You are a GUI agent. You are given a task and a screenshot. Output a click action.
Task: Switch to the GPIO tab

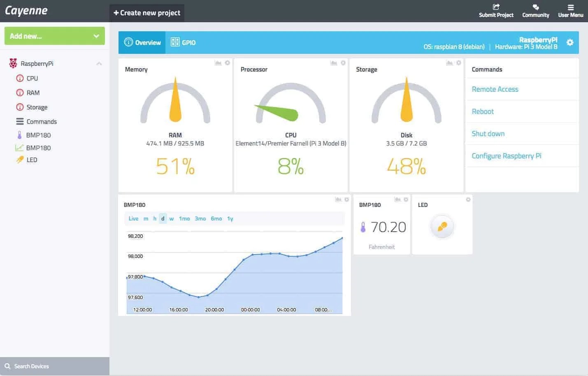(x=183, y=42)
